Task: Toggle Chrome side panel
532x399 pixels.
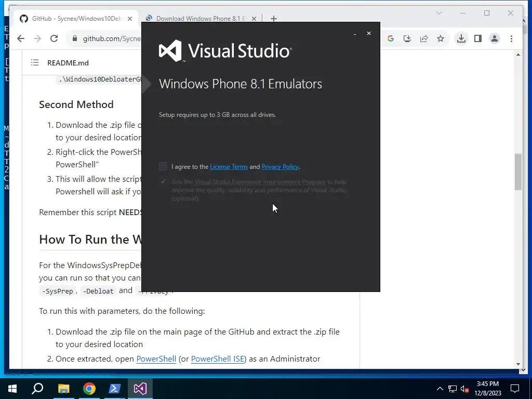Action: [x=478, y=38]
